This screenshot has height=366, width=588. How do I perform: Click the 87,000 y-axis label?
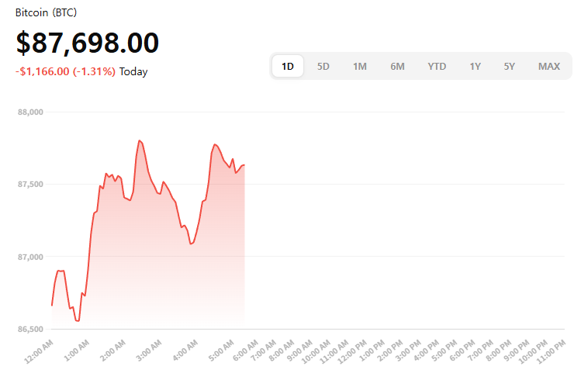[30, 257]
